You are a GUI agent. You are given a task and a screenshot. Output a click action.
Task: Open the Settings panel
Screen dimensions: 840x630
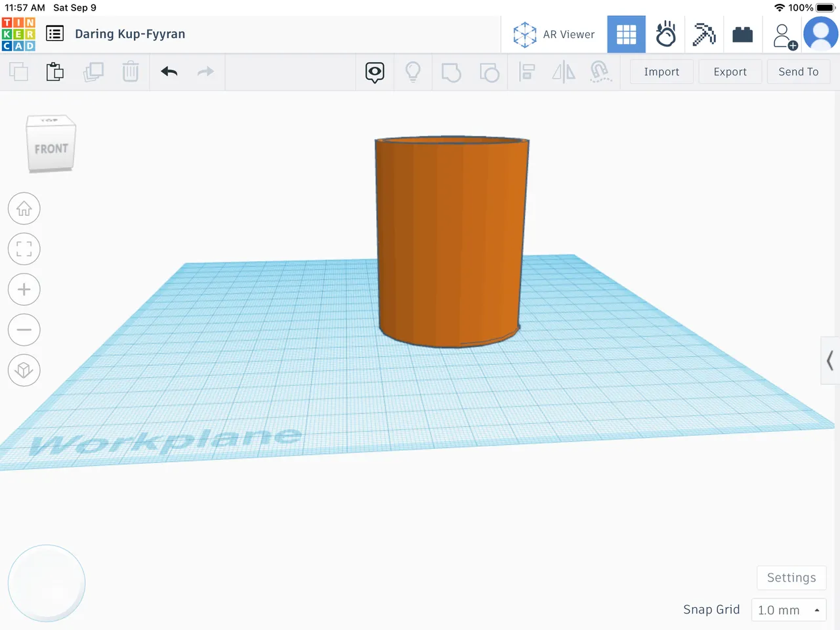coord(791,577)
